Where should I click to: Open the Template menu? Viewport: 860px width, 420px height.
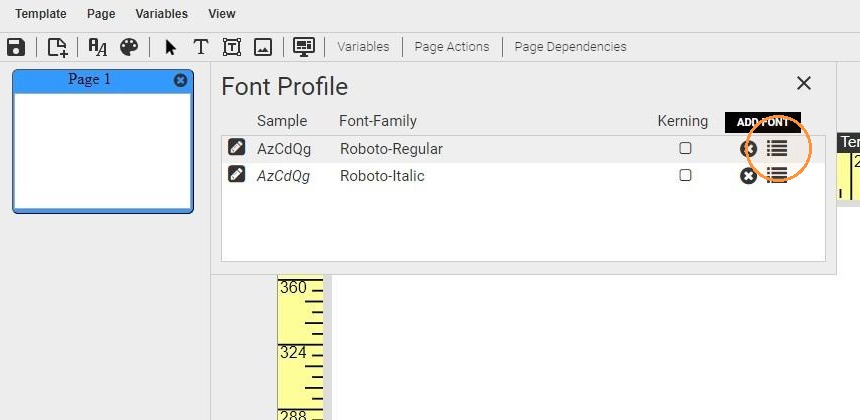[41, 14]
